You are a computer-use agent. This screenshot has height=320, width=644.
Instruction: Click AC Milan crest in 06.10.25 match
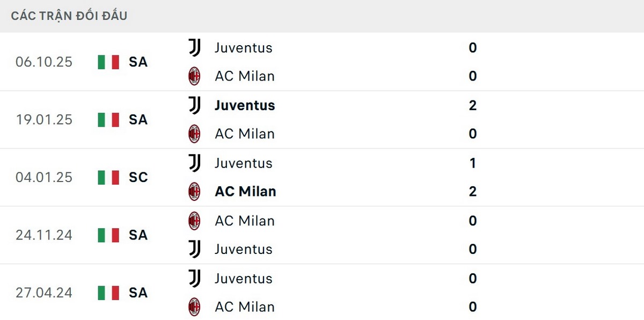194,76
